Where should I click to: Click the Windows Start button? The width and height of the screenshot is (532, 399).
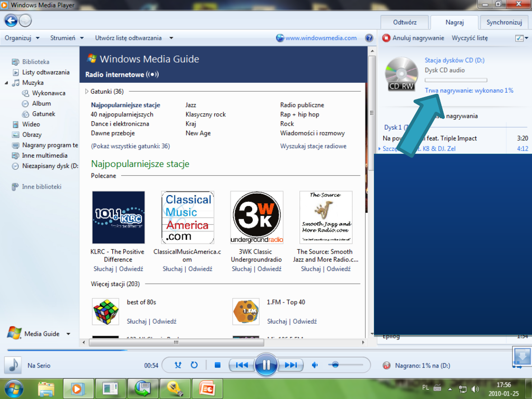(x=13, y=389)
